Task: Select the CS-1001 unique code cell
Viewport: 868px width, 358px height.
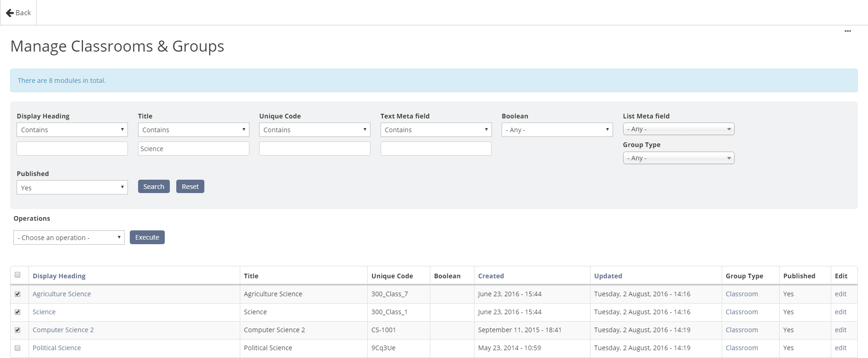Action: tap(399, 330)
